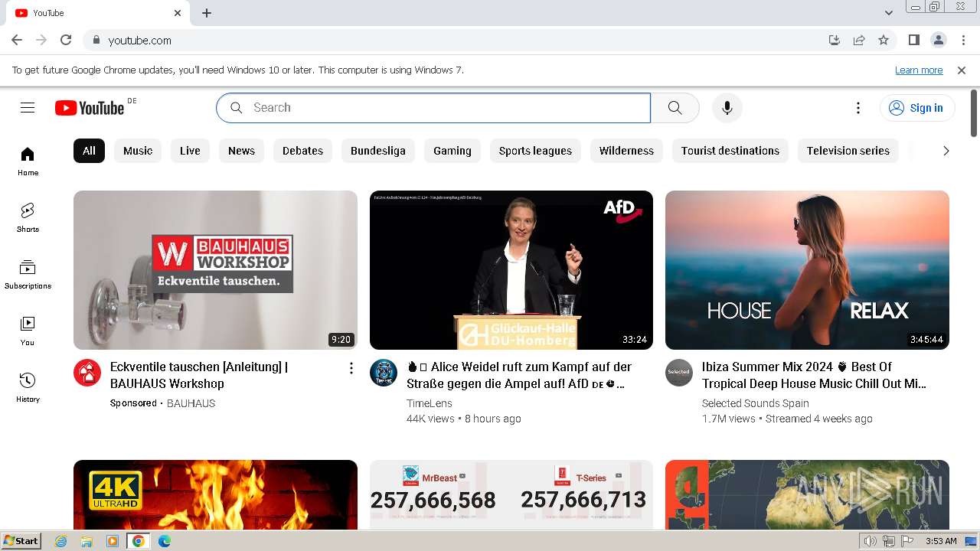The height and width of the screenshot is (551, 980).
Task: Open the Alice Weidel video title
Action: [x=519, y=375]
